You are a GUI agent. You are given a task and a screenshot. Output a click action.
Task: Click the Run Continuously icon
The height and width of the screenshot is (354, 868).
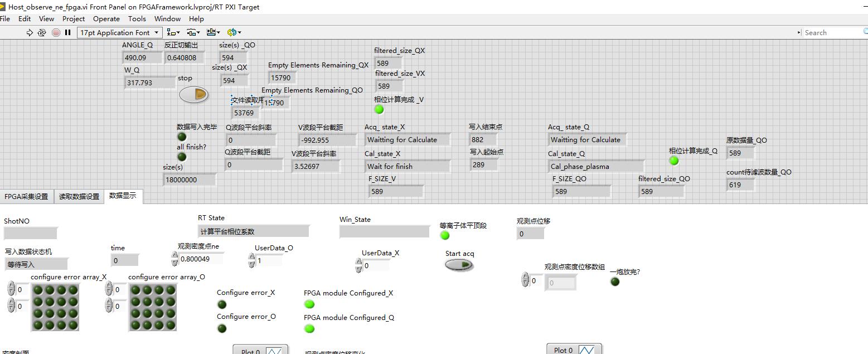click(42, 33)
